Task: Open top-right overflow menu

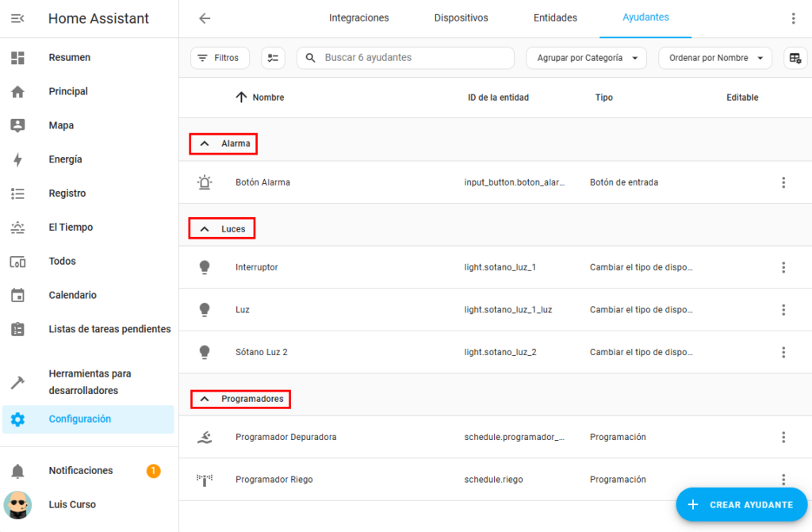Action: 793,18
